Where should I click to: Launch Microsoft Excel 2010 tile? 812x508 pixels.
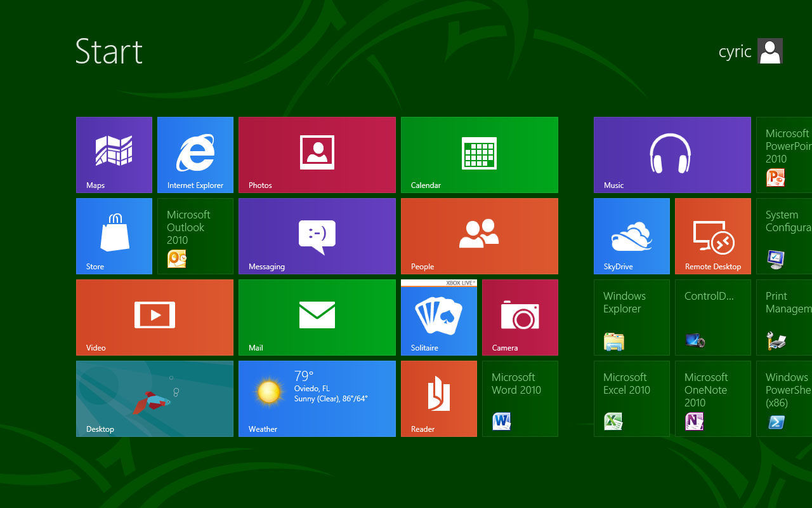(x=632, y=399)
